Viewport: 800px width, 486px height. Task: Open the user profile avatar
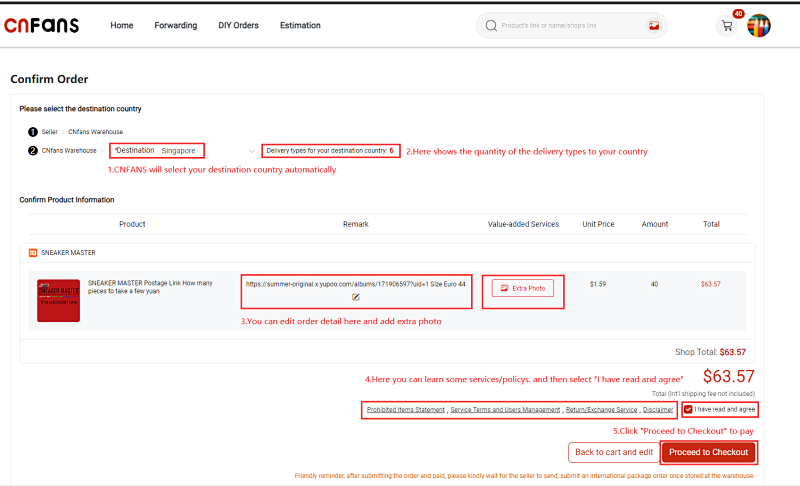759,25
